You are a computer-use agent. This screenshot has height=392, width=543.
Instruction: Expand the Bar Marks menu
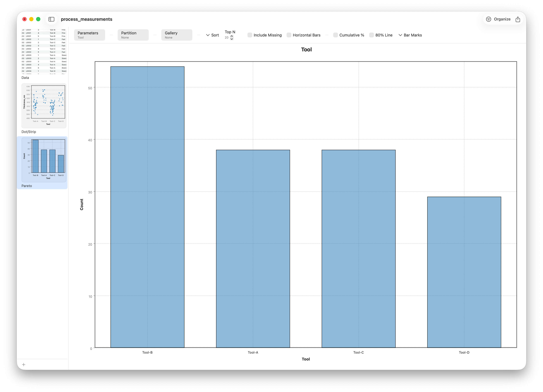tap(410, 35)
